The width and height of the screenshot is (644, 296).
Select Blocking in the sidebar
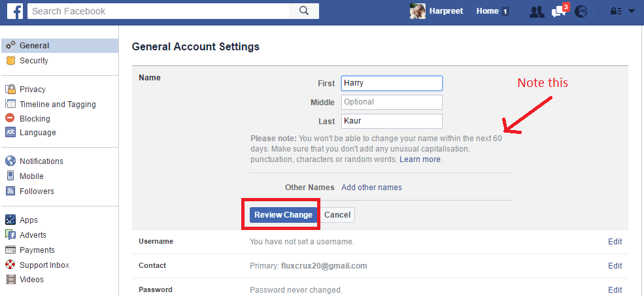(x=35, y=119)
